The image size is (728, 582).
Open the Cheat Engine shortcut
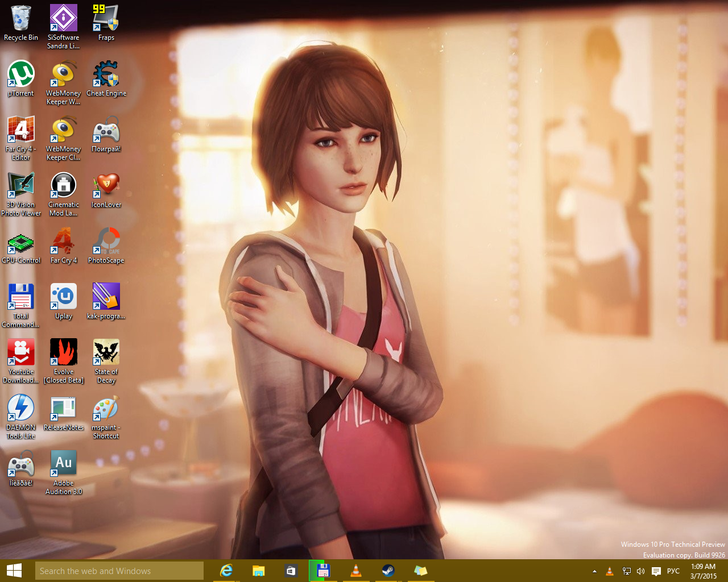(x=106, y=78)
